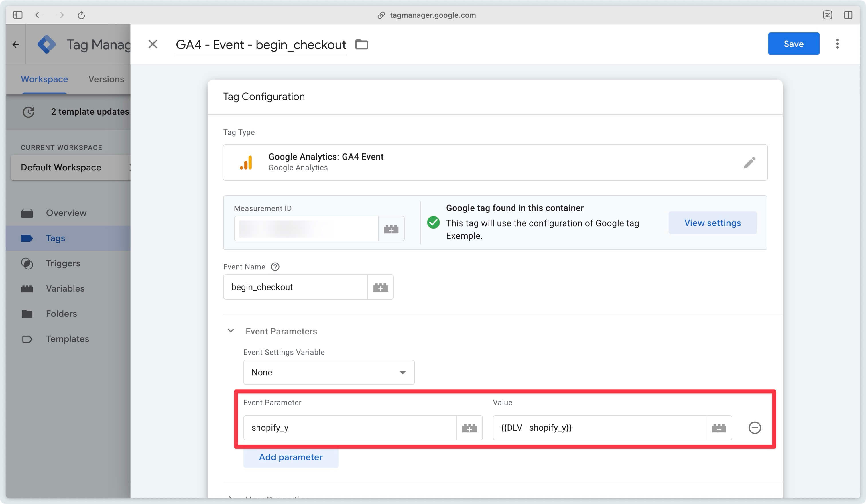Click the Measurement ID input field
The height and width of the screenshot is (504, 866).
(306, 229)
